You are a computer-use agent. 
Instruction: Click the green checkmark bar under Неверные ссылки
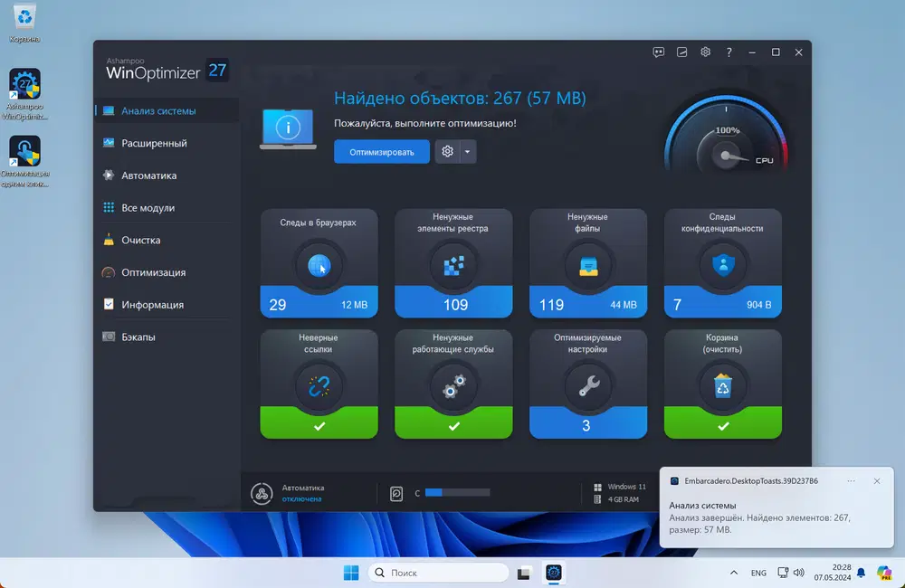[319, 423]
